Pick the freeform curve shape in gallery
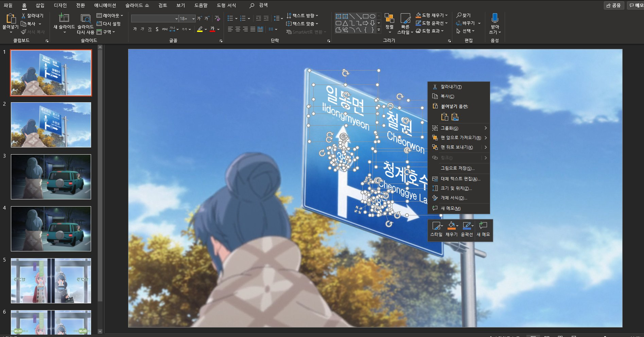 pyautogui.click(x=345, y=30)
